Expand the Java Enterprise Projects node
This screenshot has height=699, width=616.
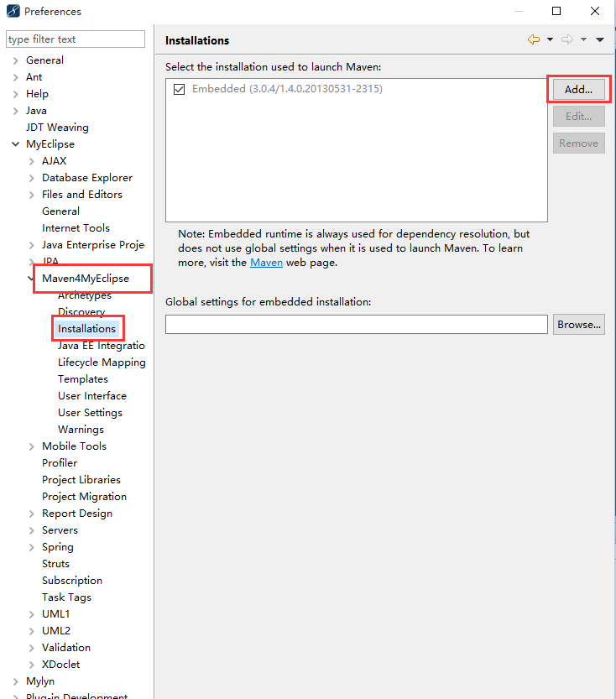(x=32, y=245)
